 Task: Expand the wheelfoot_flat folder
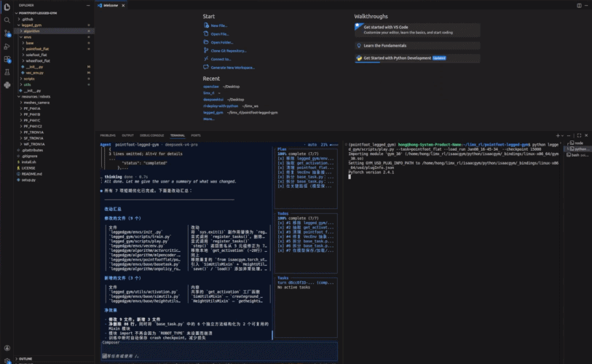click(38, 61)
